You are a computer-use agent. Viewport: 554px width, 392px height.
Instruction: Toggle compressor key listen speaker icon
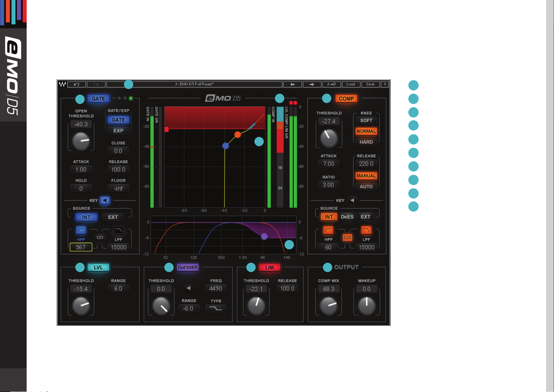[352, 200]
